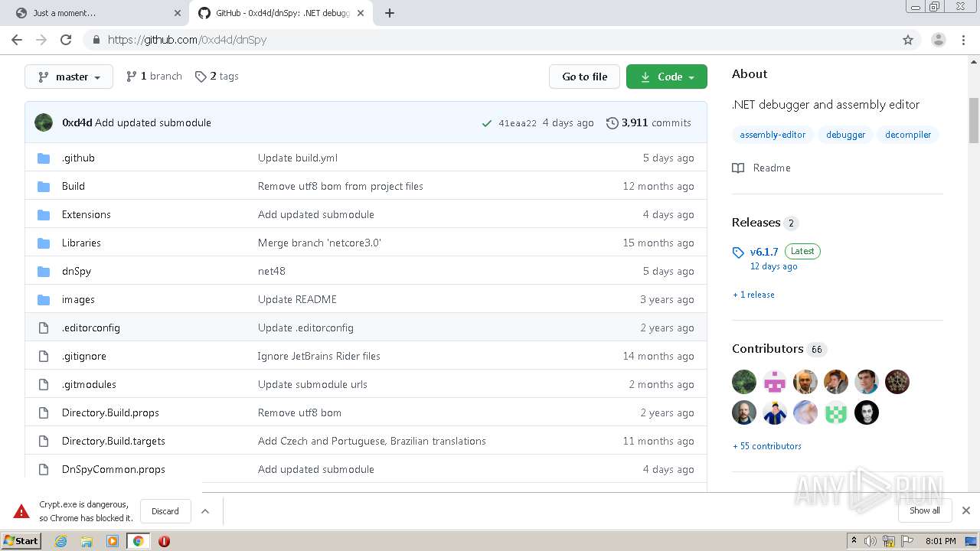This screenshot has height=551, width=980.
Task: Open the Readme link in About
Action: [x=762, y=168]
